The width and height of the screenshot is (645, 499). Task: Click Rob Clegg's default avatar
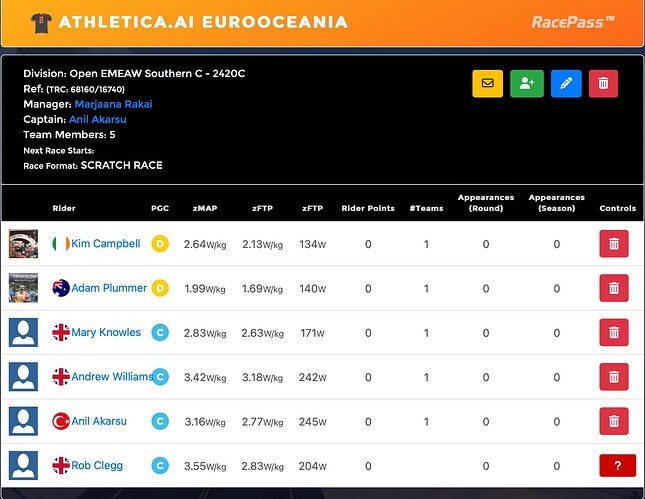pyautogui.click(x=23, y=466)
